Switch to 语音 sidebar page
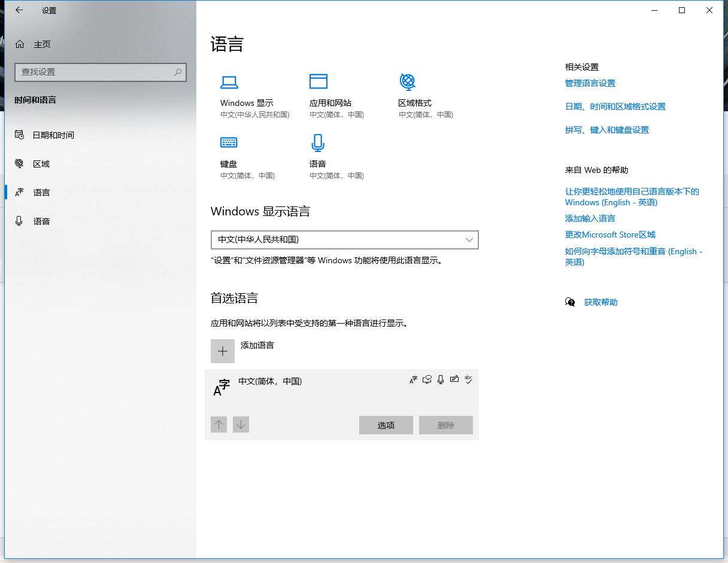728x563 pixels. [x=41, y=221]
